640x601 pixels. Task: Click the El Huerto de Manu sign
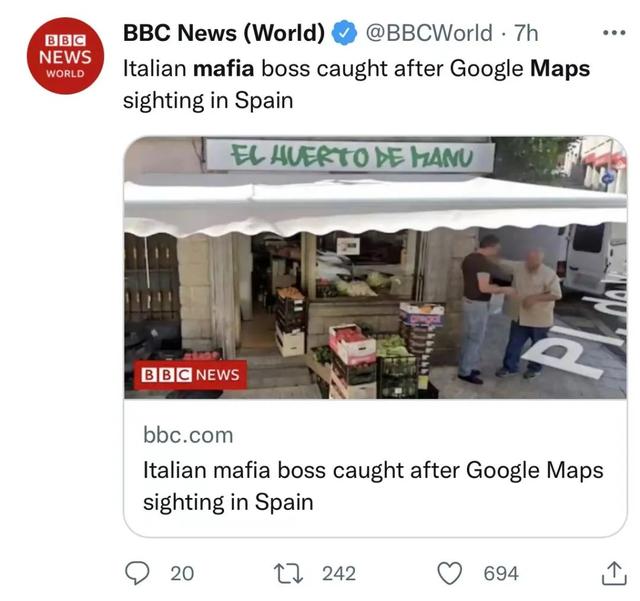(x=349, y=156)
